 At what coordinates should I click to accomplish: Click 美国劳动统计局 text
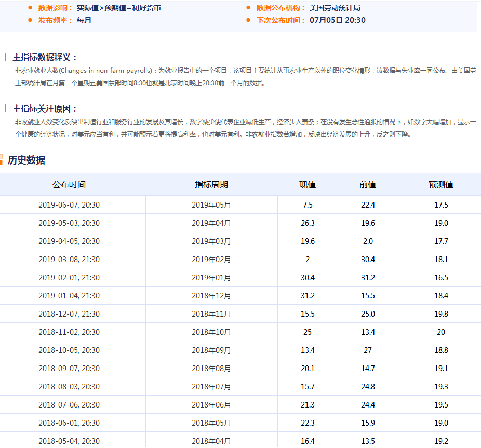[335, 8]
